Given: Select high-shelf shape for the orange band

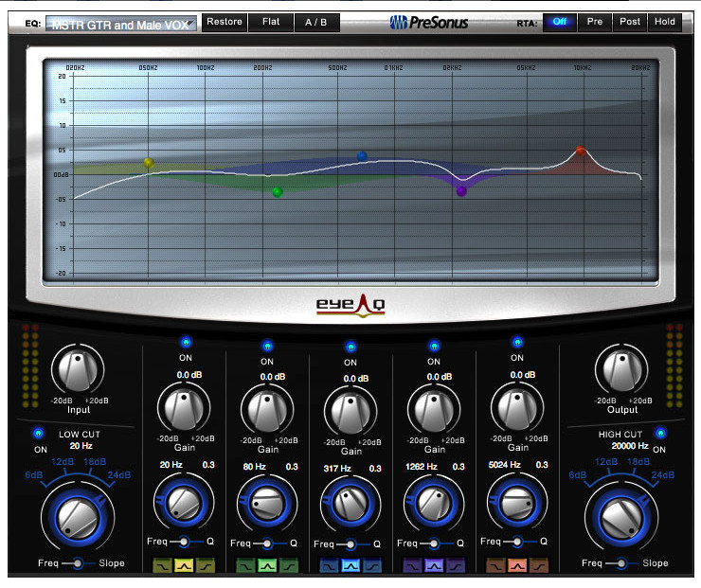Looking at the screenshot, I should [539, 565].
